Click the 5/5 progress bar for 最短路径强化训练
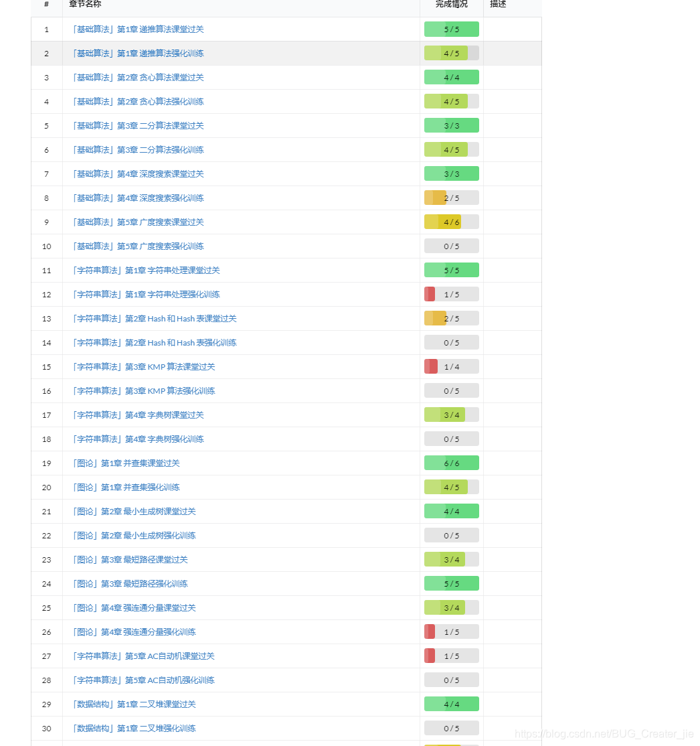 [452, 584]
